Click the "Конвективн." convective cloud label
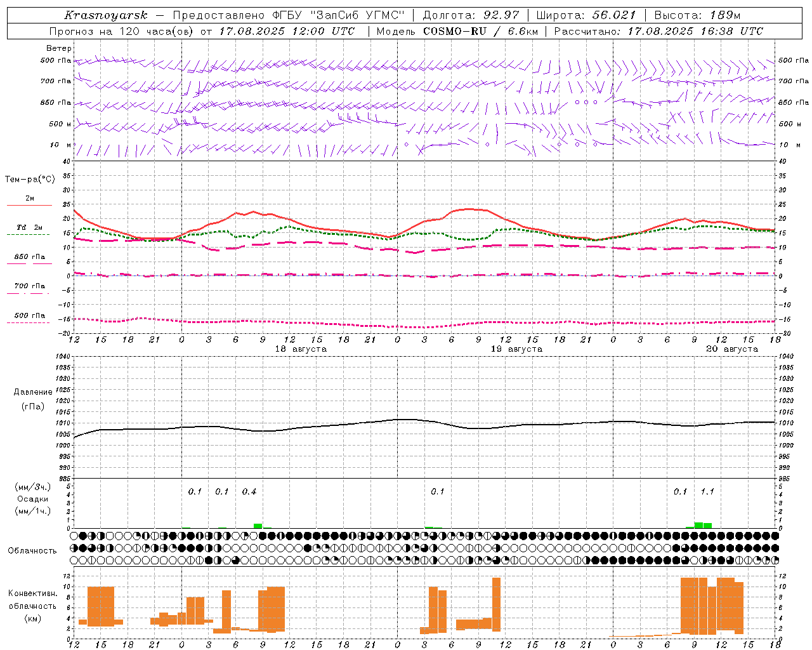 [32, 594]
